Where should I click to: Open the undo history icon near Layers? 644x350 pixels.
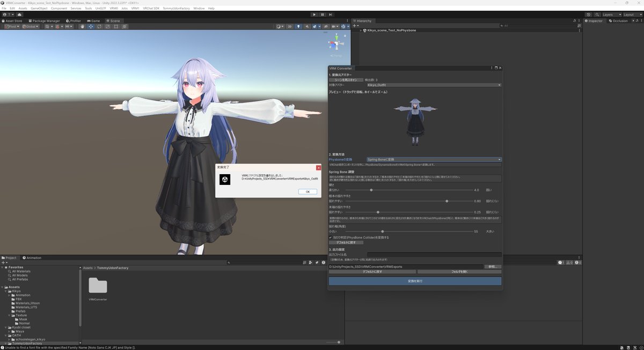589,14
